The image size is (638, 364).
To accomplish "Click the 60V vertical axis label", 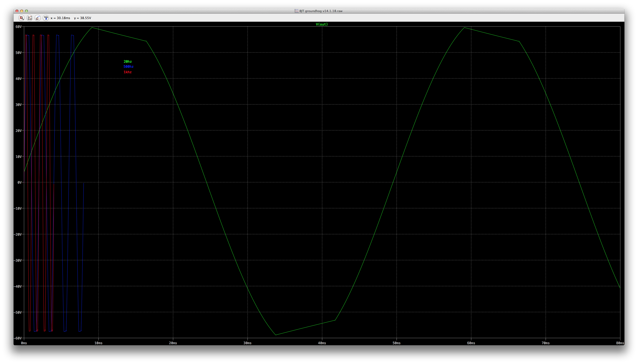I will tap(19, 27).
